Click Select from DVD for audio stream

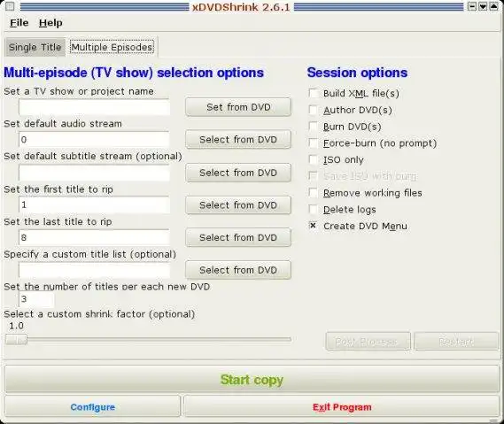coord(238,140)
